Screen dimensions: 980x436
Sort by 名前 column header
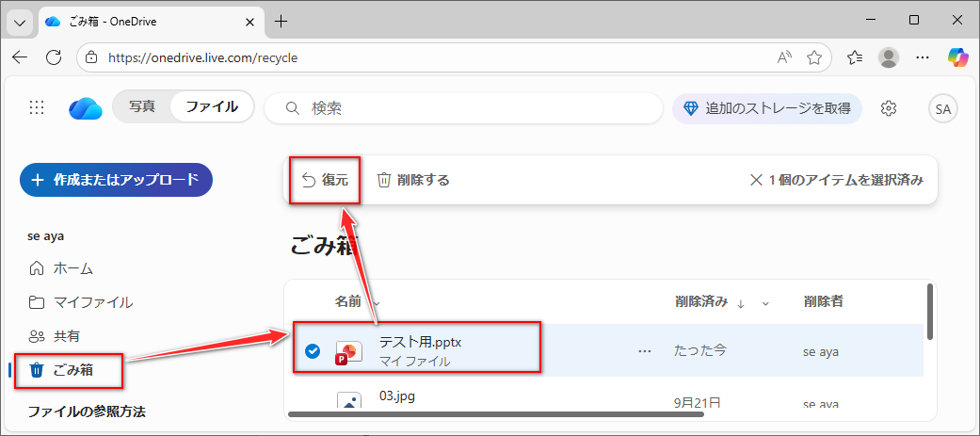pyautogui.click(x=348, y=302)
